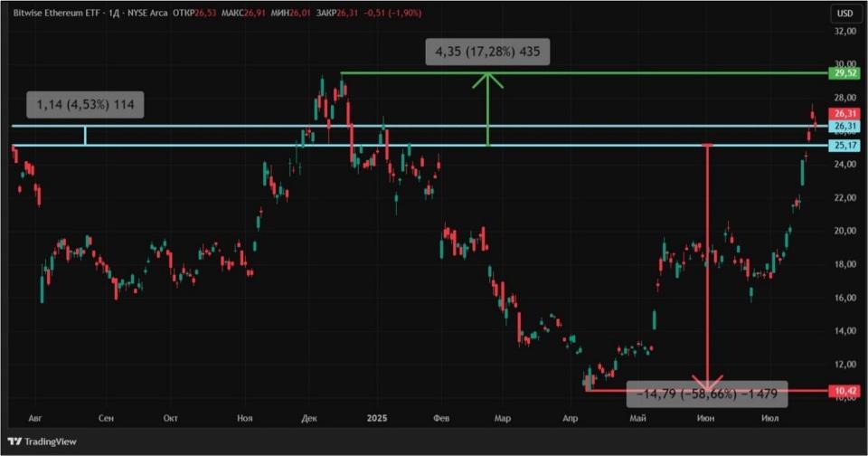Select the blue 25,17 price label
This screenshot has height=456, width=868.
point(844,146)
